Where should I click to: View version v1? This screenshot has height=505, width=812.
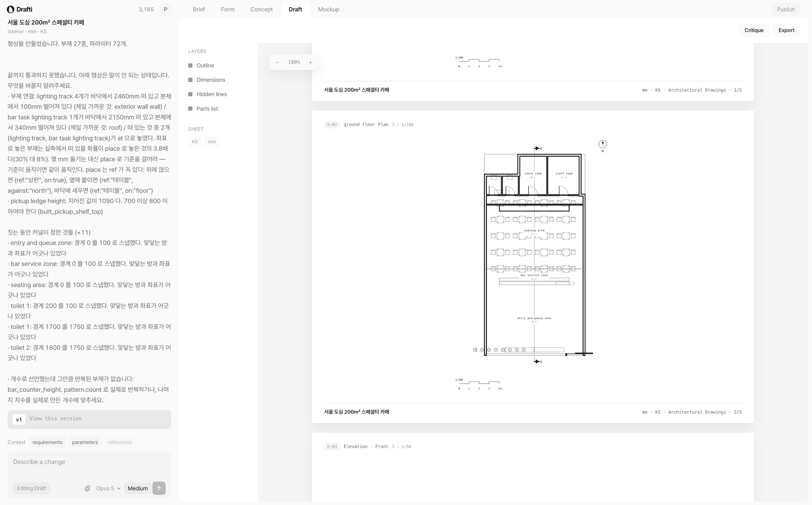pos(89,419)
